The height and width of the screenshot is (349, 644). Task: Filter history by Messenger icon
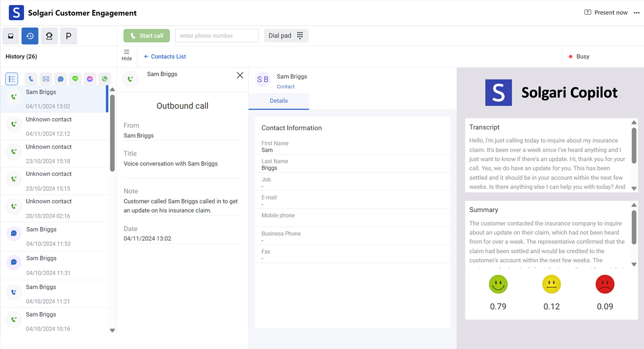point(90,79)
